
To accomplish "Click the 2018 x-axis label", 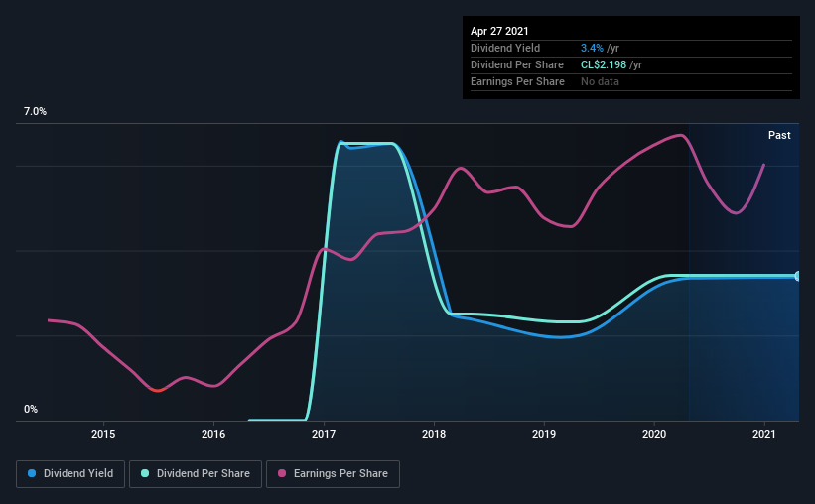I will pyautogui.click(x=434, y=434).
